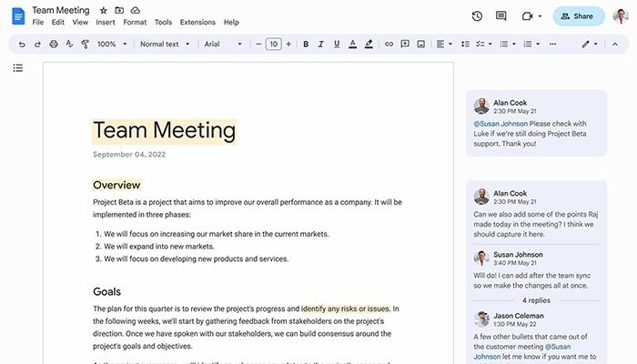
Task: Open the File menu
Action: 38,23
